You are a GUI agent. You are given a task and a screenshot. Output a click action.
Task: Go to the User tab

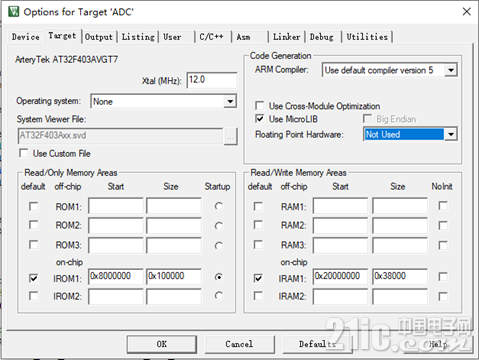coord(172,37)
